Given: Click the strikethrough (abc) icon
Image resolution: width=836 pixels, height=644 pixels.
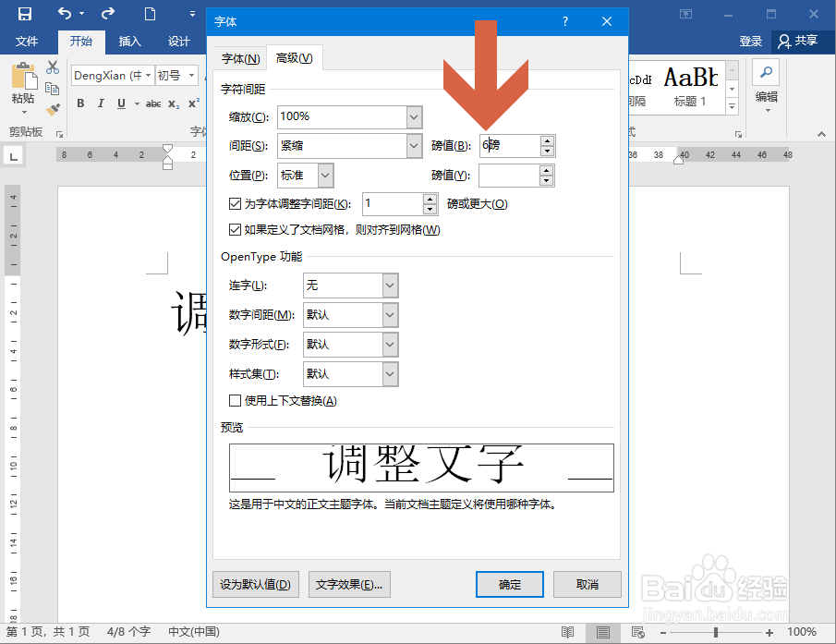Looking at the screenshot, I should pos(153,103).
